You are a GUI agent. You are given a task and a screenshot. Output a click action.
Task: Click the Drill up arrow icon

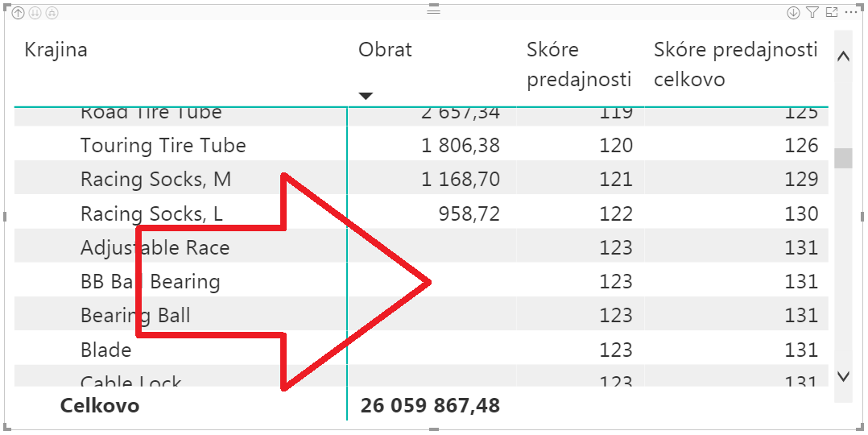point(19,13)
